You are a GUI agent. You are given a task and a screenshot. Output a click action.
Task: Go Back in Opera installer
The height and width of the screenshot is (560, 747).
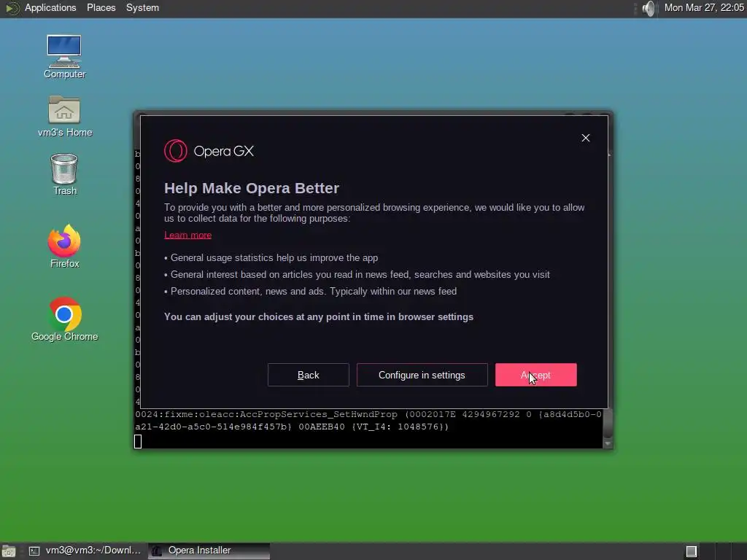click(309, 375)
